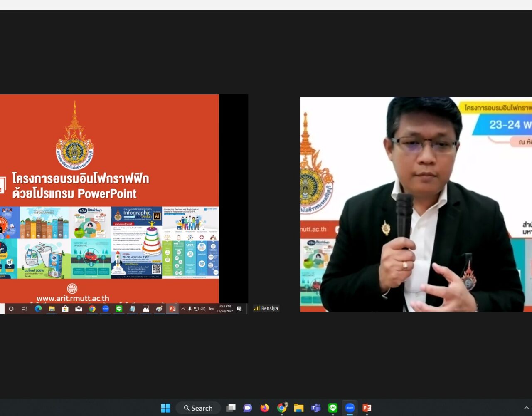
Task: Open LINE app in bottom Windows taskbar
Action: [332, 408]
